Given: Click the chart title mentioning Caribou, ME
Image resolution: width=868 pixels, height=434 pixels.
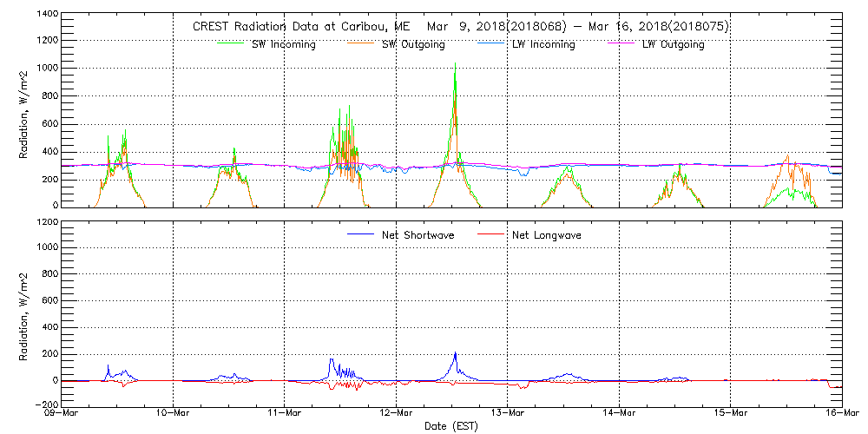Looking at the screenshot, I should pos(460,27).
